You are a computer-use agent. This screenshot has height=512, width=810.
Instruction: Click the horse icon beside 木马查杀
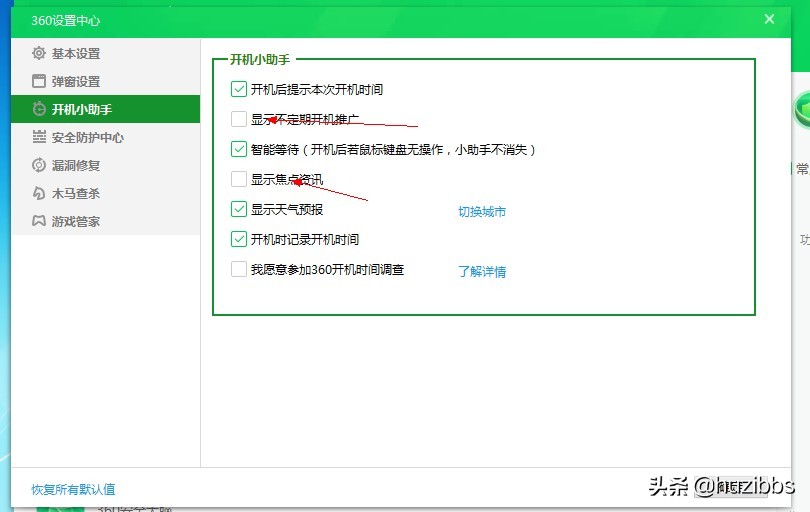[x=39, y=193]
